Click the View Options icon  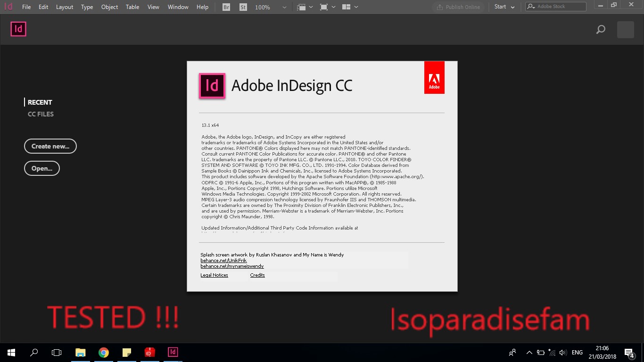pos(302,7)
